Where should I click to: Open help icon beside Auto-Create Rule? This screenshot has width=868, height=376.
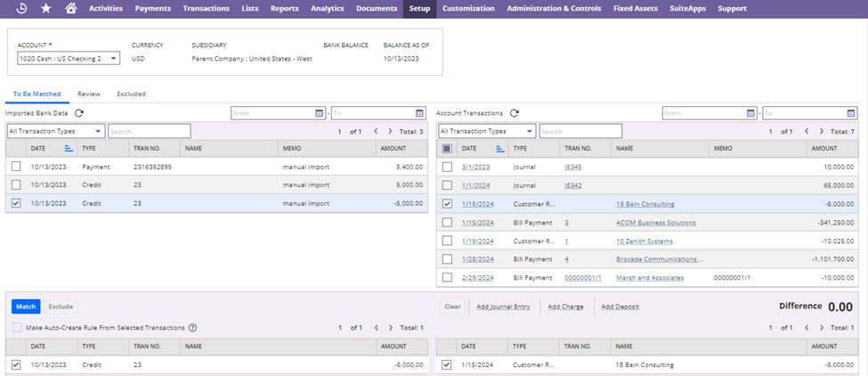tap(192, 328)
